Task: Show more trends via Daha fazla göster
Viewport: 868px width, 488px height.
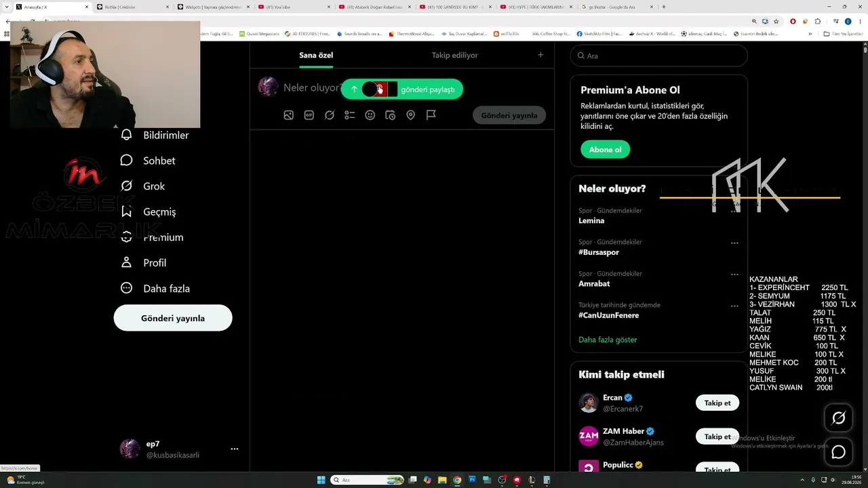Action: click(608, 340)
